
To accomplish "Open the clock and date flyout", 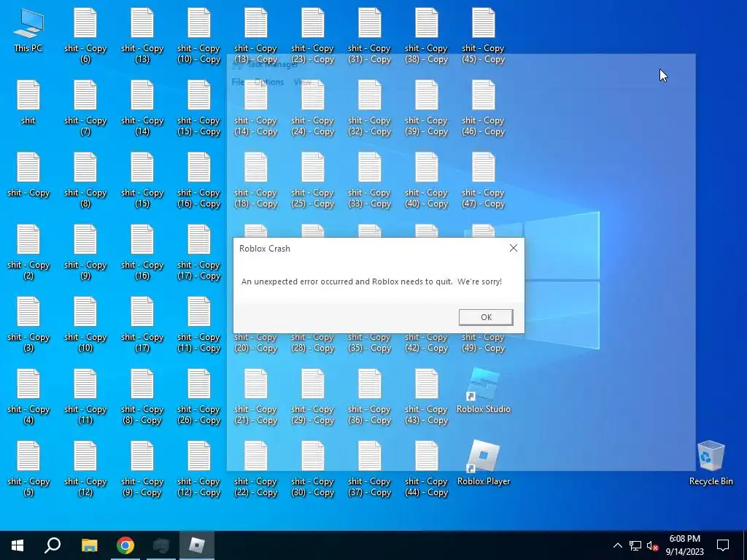I will tap(684, 545).
